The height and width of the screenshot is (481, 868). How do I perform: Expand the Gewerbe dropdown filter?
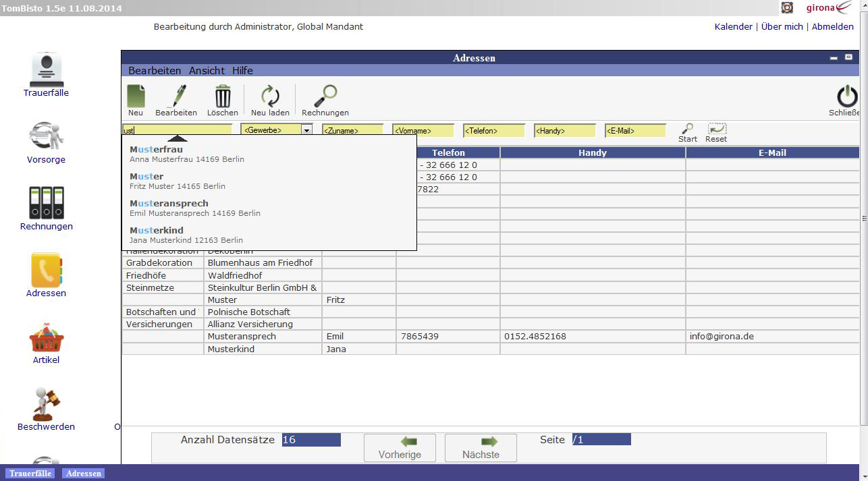coord(306,130)
